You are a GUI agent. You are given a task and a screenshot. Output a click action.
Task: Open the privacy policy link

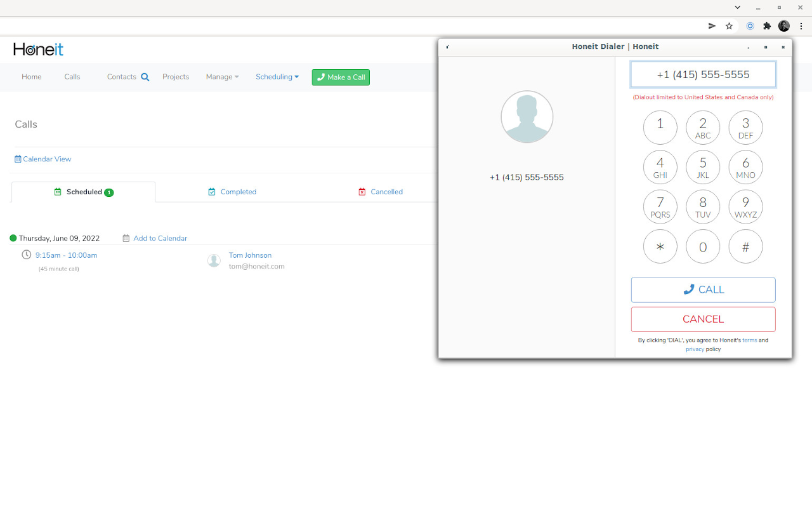pyautogui.click(x=695, y=349)
